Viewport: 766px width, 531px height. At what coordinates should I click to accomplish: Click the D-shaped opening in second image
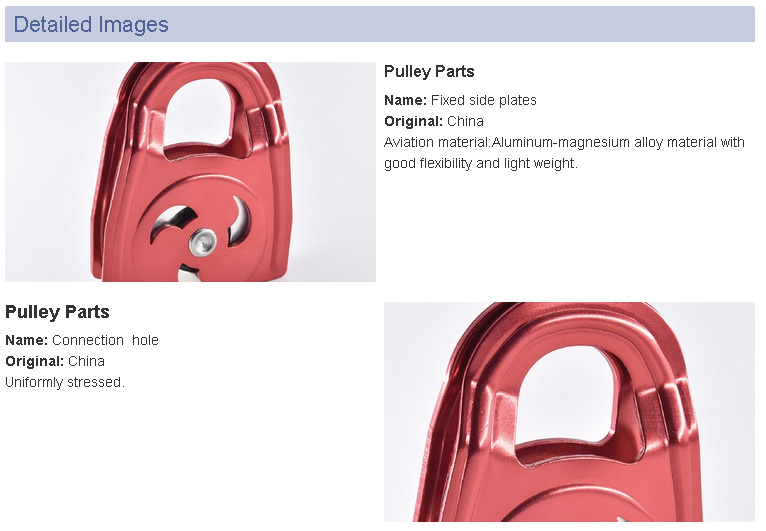click(567, 398)
